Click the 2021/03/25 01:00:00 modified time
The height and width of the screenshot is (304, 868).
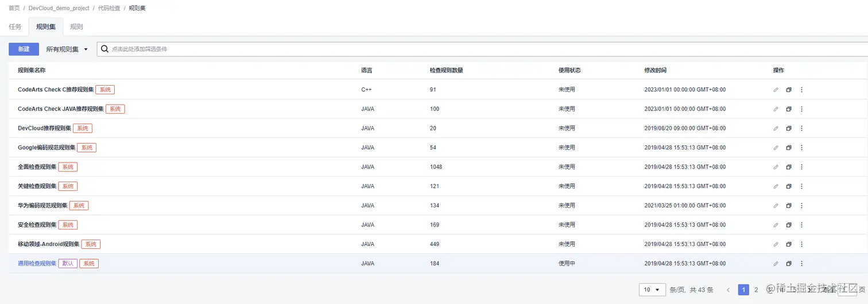click(685, 206)
